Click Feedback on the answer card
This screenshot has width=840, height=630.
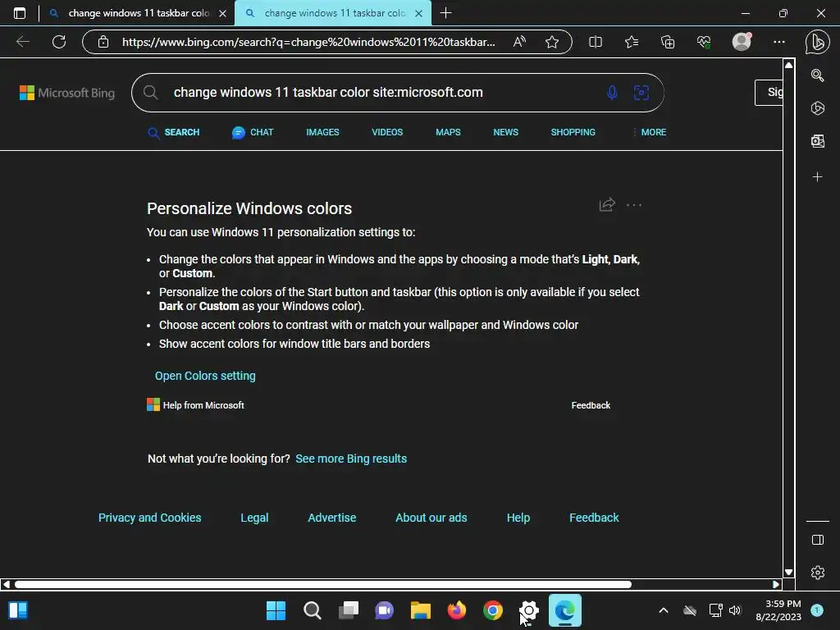coord(591,405)
